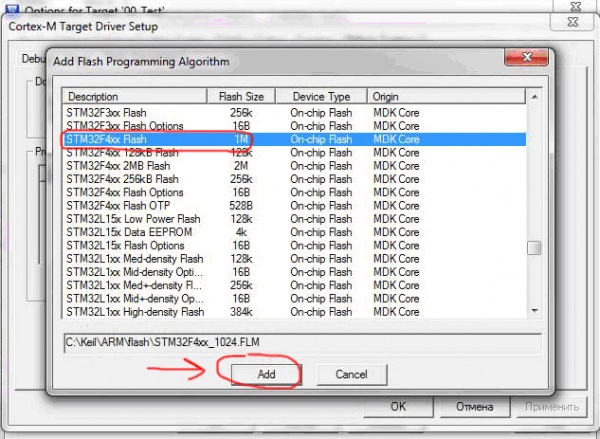This screenshot has height=439, width=600.
Task: Select STM32F4xx 256kB Flash row
Action: point(294,179)
